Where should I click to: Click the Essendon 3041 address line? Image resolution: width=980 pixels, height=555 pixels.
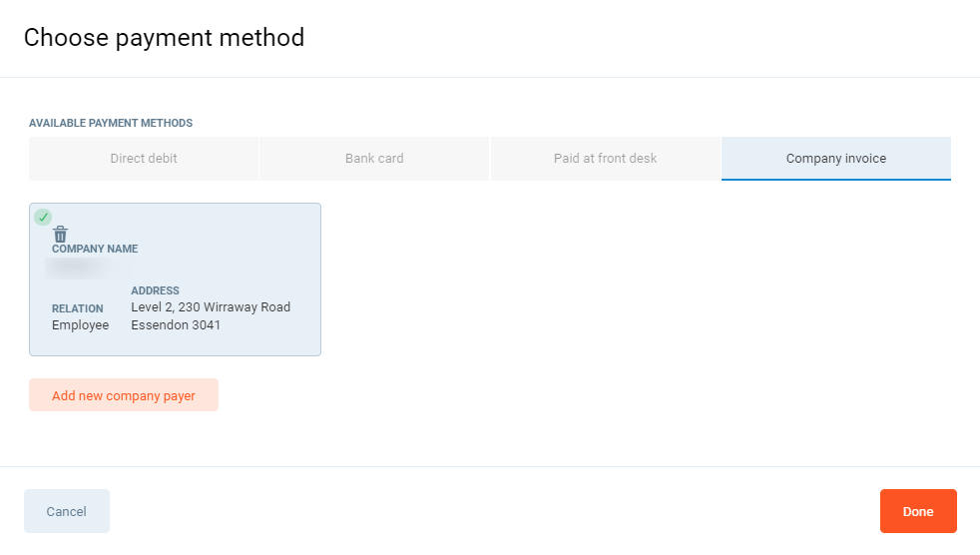176,325
